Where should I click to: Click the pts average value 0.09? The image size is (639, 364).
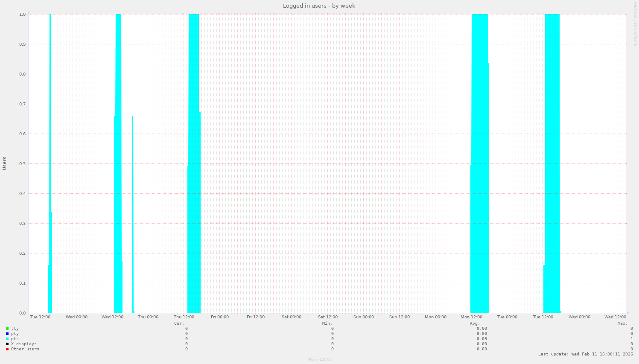click(482, 339)
